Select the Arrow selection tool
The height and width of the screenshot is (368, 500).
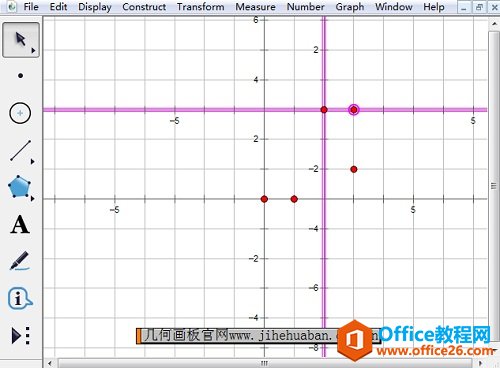point(21,40)
